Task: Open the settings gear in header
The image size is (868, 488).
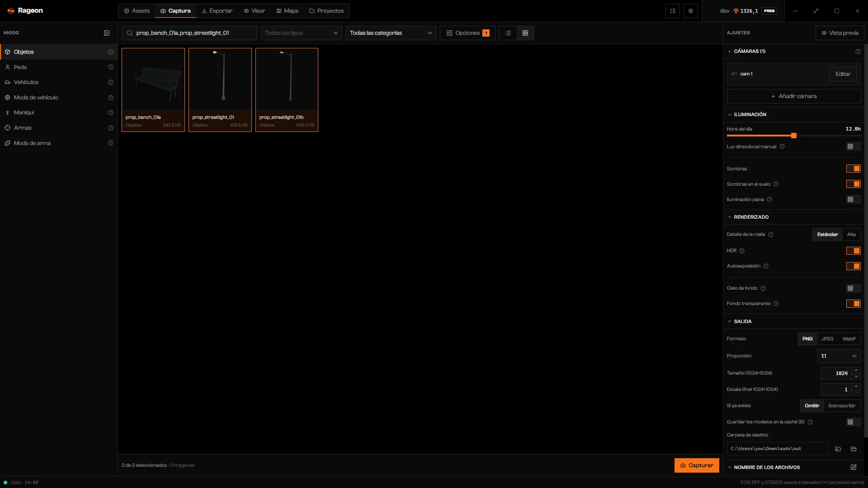Action: click(691, 11)
